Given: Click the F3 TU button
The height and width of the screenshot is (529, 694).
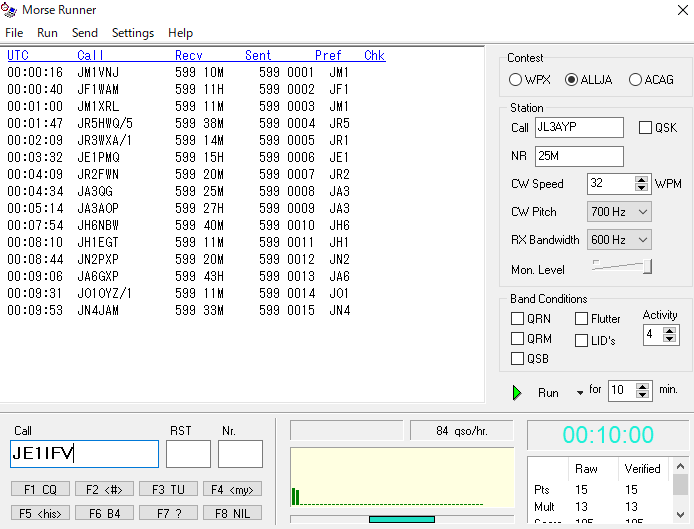Looking at the screenshot, I should 168,489.
